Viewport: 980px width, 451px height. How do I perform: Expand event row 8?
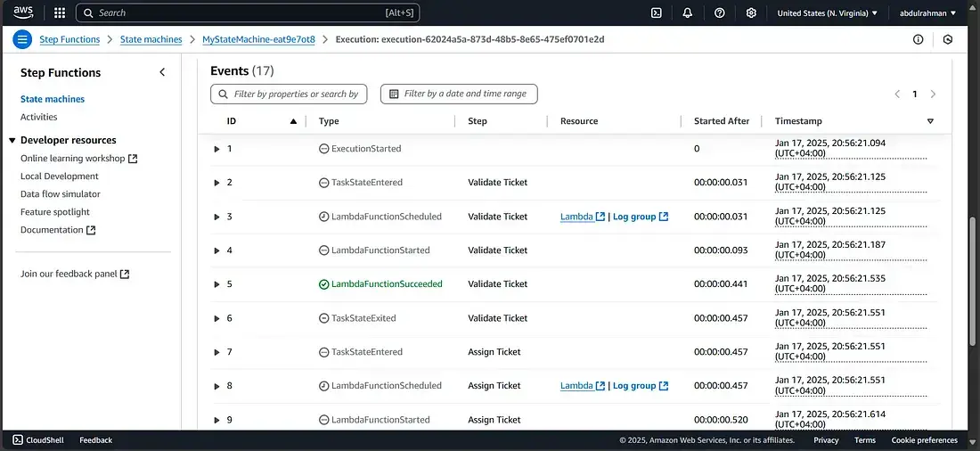[x=216, y=386]
